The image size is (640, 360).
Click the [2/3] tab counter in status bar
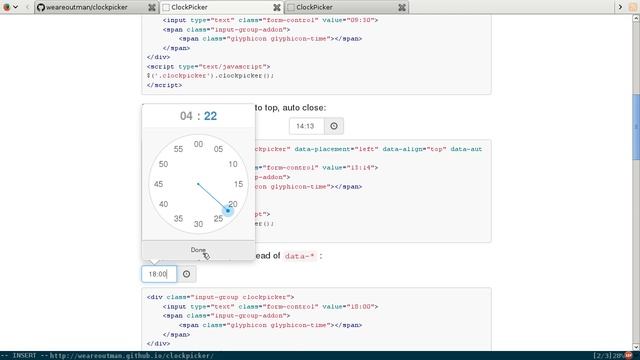(x=602, y=356)
